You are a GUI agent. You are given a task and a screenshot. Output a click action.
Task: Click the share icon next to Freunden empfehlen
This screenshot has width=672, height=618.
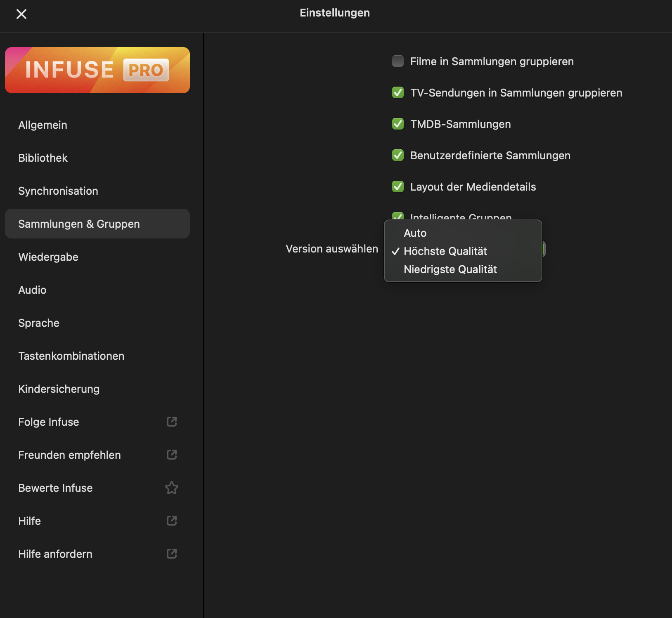[x=172, y=455]
